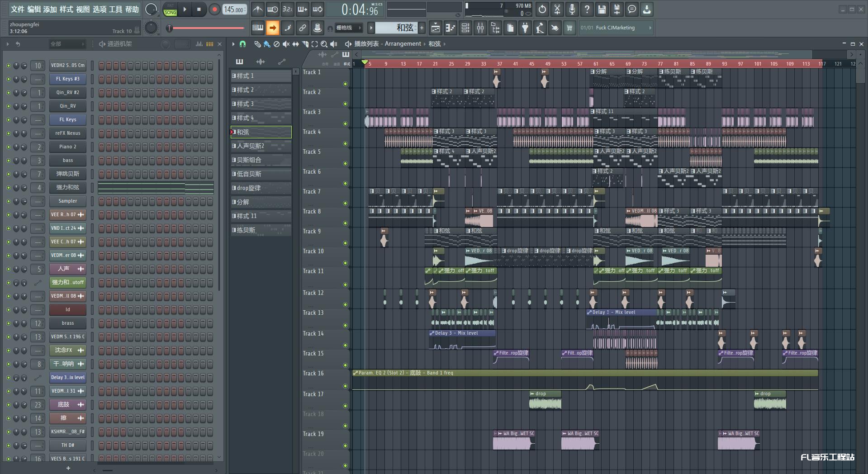
Task: Open the 添加 menu
Action: point(50,9)
